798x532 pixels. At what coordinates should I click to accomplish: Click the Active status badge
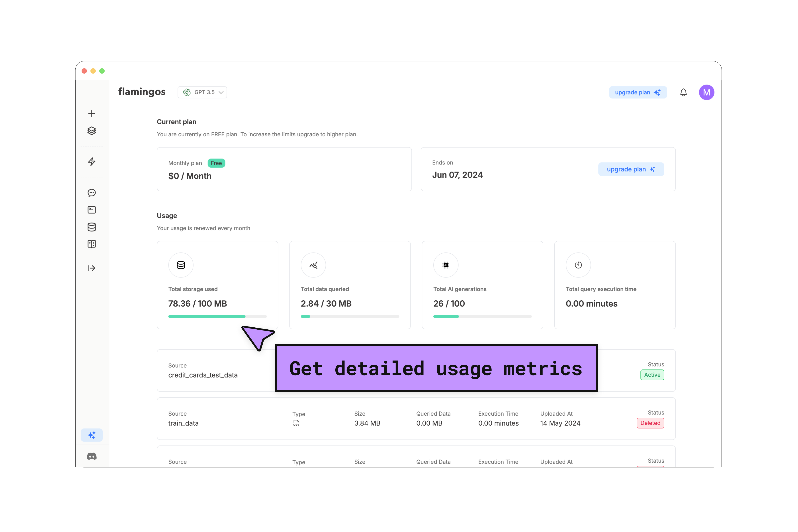pyautogui.click(x=652, y=375)
